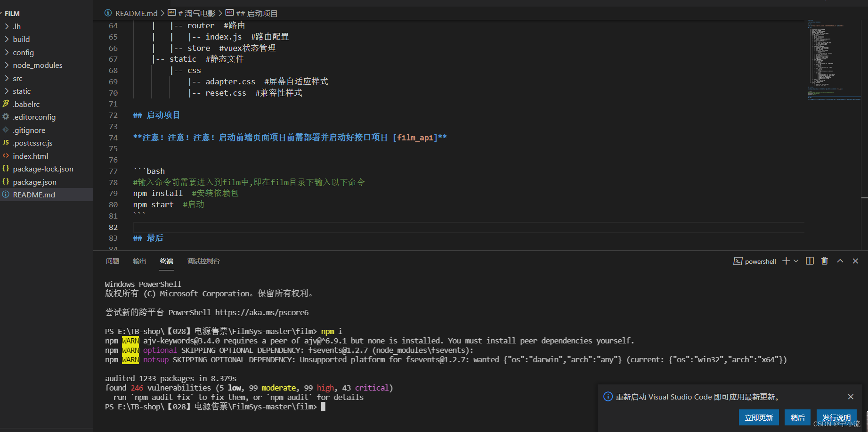Click the Babel icon beside .babelrc

(x=6, y=104)
